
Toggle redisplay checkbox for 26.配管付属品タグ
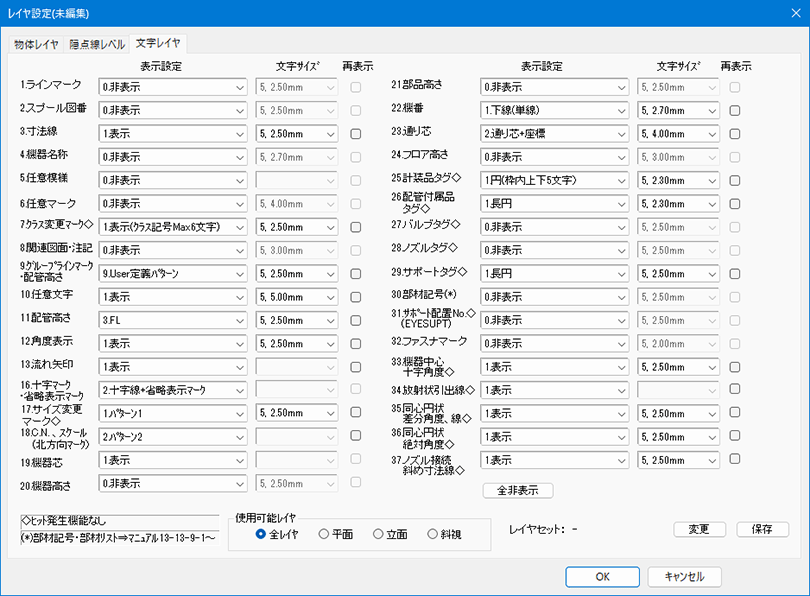pos(735,204)
